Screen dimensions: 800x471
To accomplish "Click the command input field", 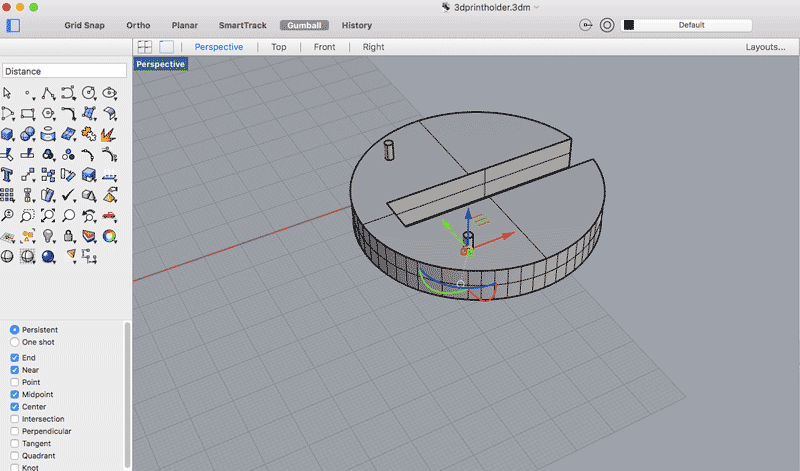I will (64, 71).
